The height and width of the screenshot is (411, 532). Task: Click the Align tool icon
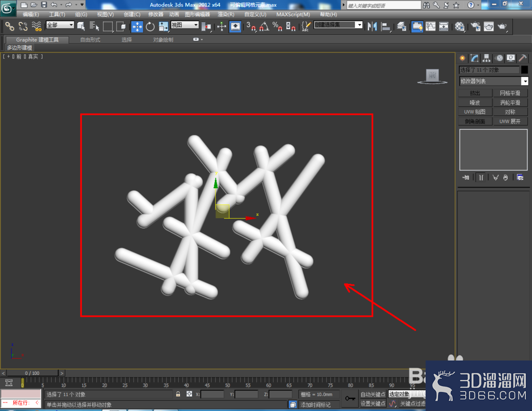pyautogui.click(x=385, y=26)
